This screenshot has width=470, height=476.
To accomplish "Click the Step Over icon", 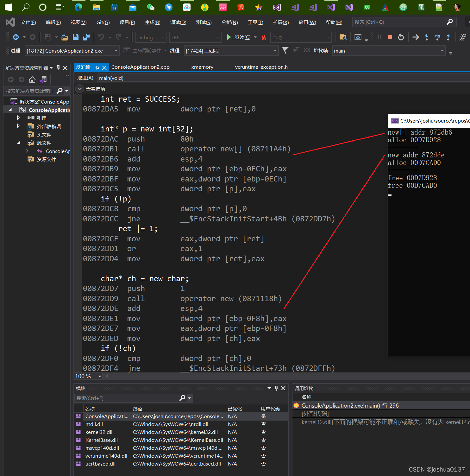I will coord(437,37).
